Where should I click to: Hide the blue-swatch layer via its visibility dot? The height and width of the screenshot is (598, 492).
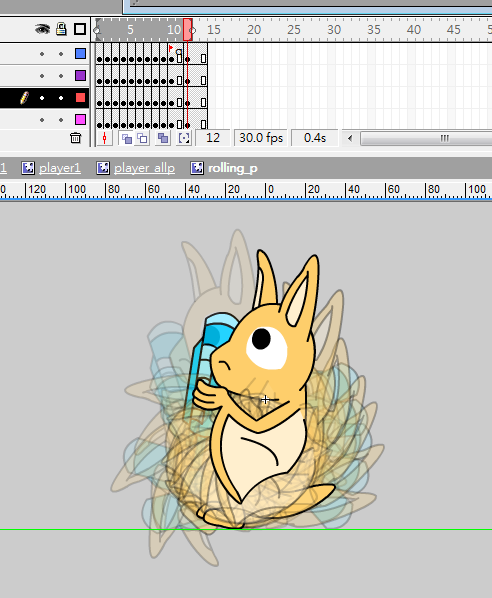(x=42, y=54)
